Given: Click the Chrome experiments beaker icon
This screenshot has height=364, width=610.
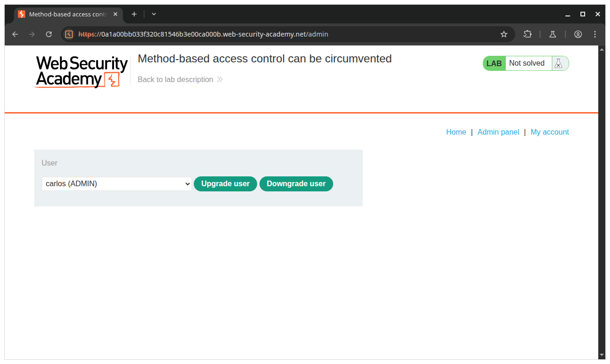Looking at the screenshot, I should (x=552, y=34).
